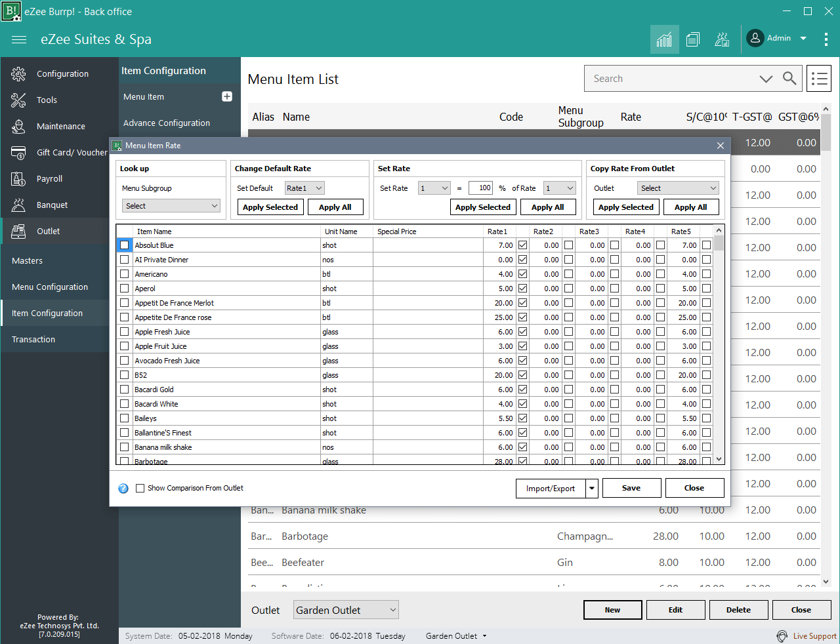Click the plus icon beside Menu Item
The height and width of the screenshot is (644, 840).
coord(227,96)
